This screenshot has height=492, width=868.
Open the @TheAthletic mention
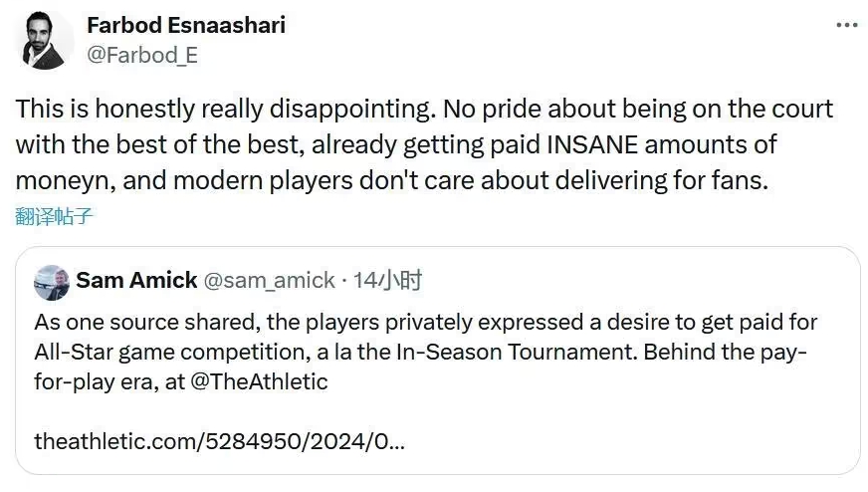[x=259, y=381]
